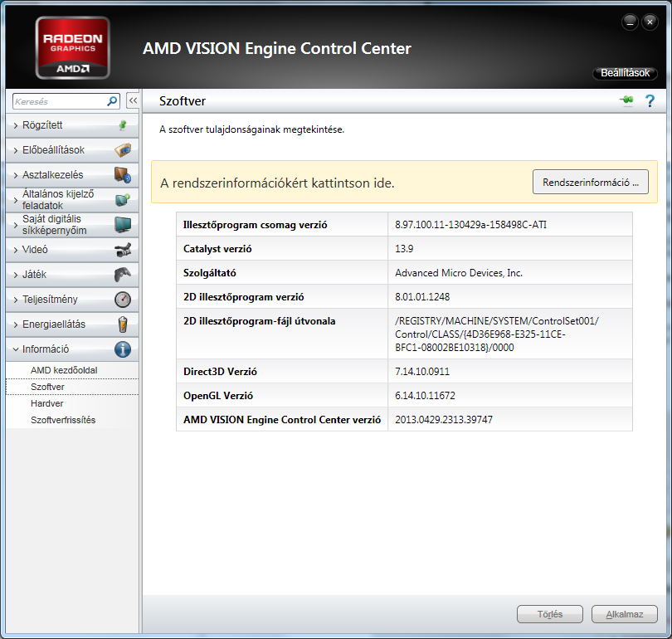Click the 2D illesztőprogram-fájl útvonala label
This screenshot has height=639, width=672.
click(x=260, y=321)
